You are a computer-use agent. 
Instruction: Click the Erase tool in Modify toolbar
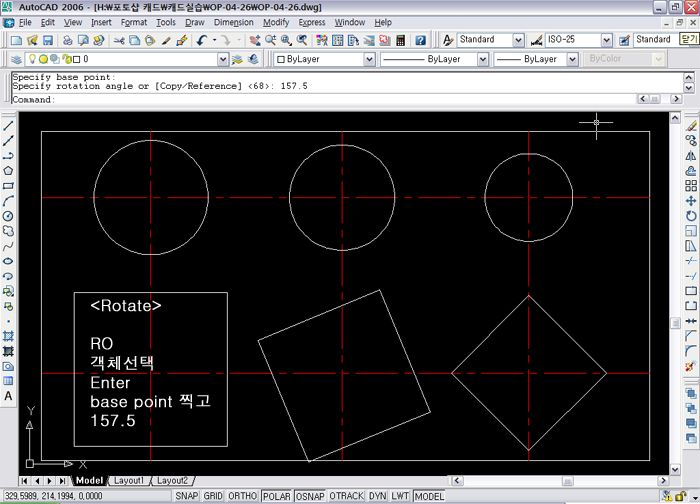coord(691,126)
